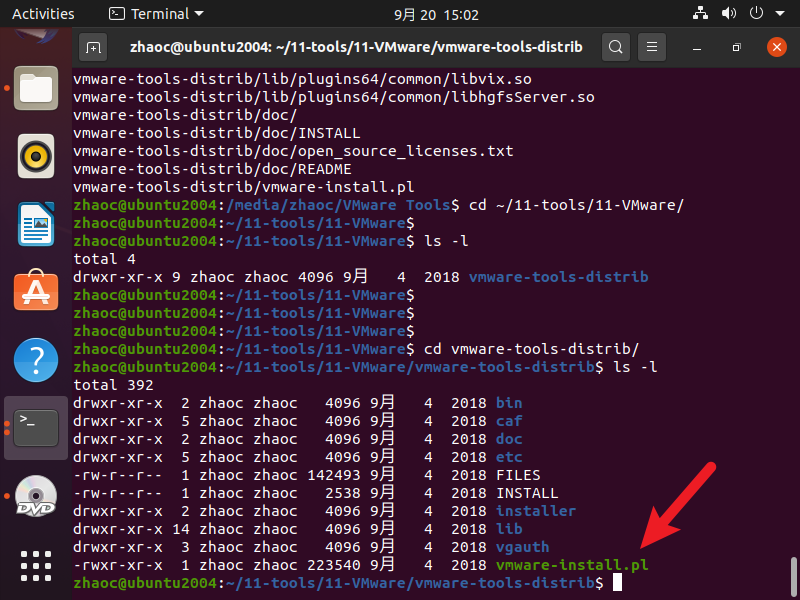Click the file size 223540
The width and height of the screenshot is (800, 600).
(x=334, y=565)
